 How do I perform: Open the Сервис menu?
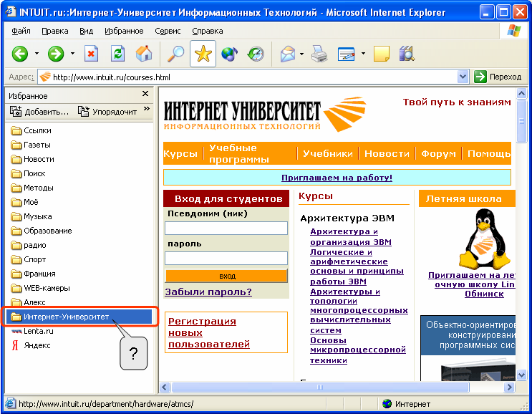point(168,32)
